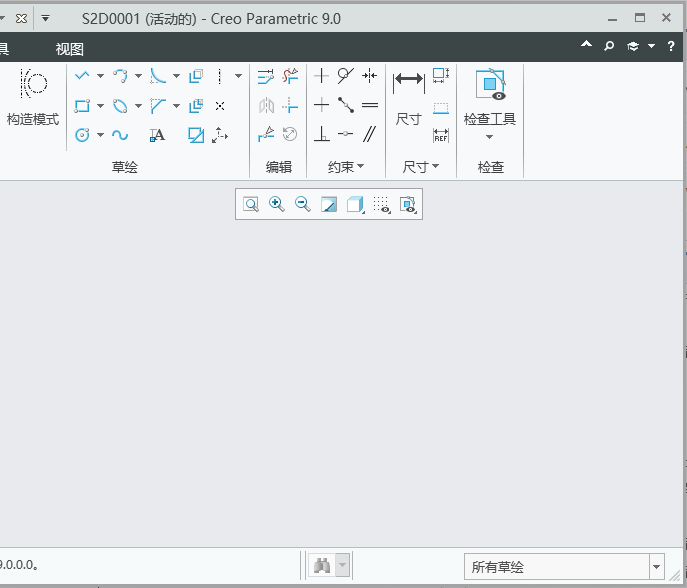Apply the Equal constraint
The width and height of the screenshot is (687, 588).
coord(370,105)
